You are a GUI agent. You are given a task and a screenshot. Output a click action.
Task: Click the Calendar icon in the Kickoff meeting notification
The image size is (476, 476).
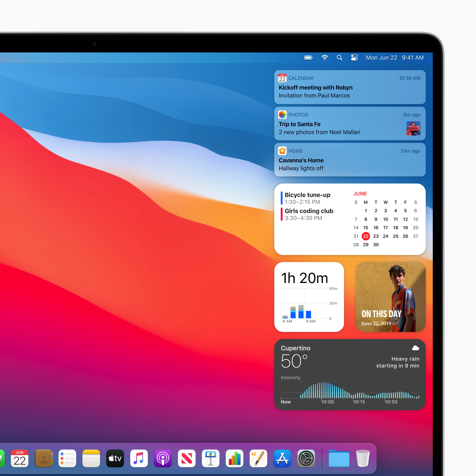click(x=282, y=78)
